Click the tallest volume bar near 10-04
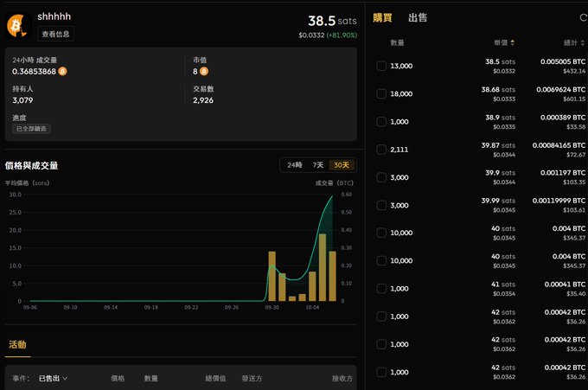The height and width of the screenshot is (390, 588). click(323, 267)
